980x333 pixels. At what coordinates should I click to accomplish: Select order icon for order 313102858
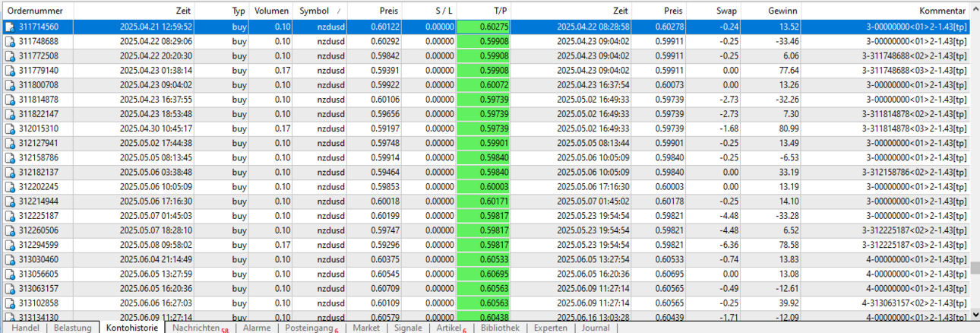[x=10, y=303]
